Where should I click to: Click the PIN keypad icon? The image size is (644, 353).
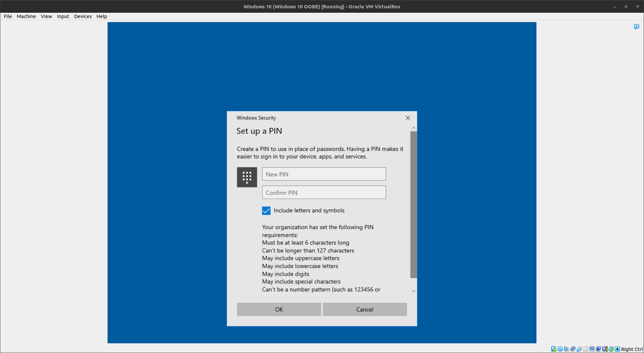247,177
